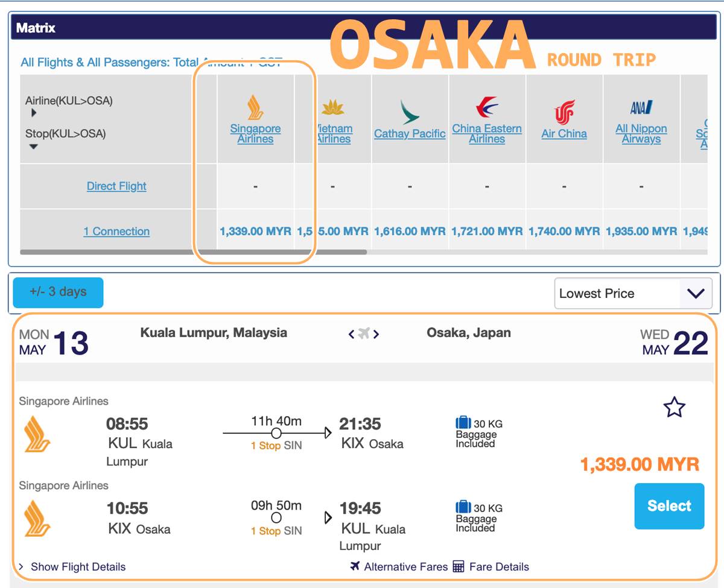Image resolution: width=724 pixels, height=588 pixels.
Task: Expand Airline(KUL>OSA) arrow
Action: tap(34, 113)
